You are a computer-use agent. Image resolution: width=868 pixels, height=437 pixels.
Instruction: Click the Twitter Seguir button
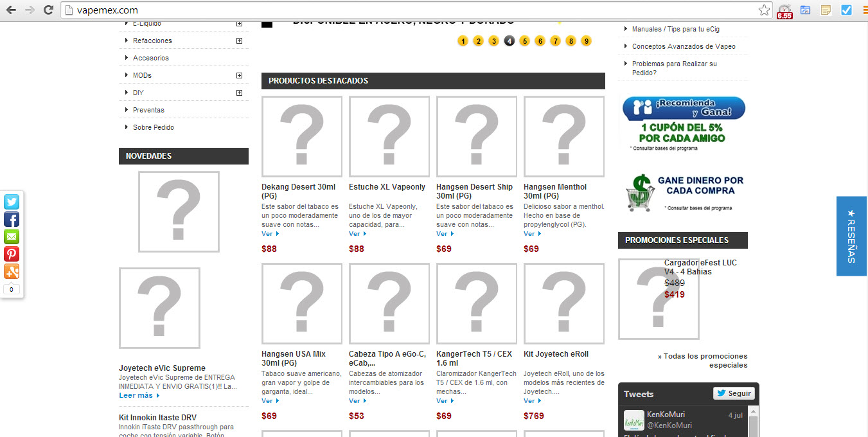point(733,393)
